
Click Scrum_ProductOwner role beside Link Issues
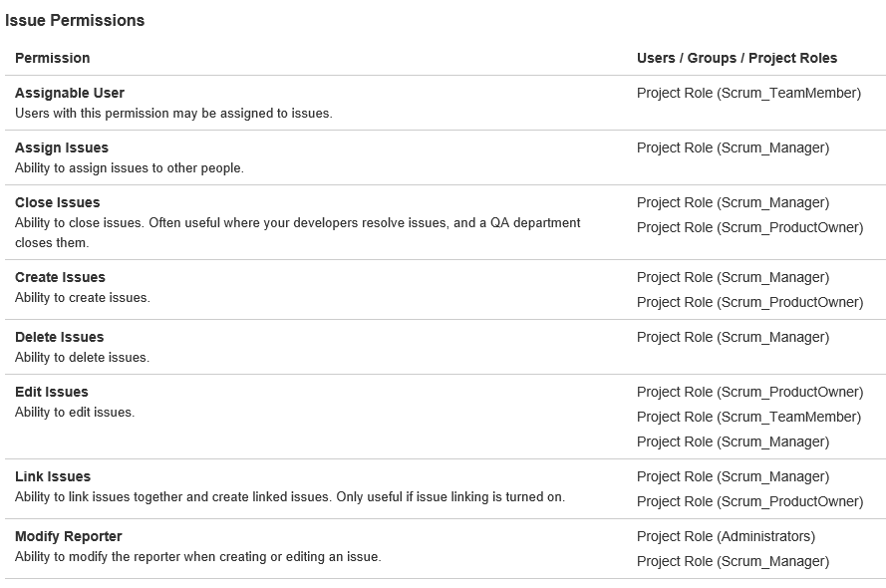(x=749, y=501)
